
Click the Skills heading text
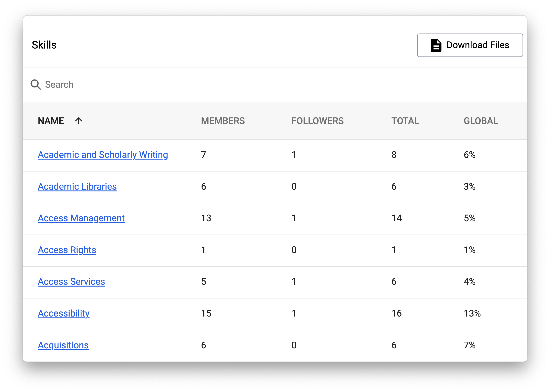point(44,45)
